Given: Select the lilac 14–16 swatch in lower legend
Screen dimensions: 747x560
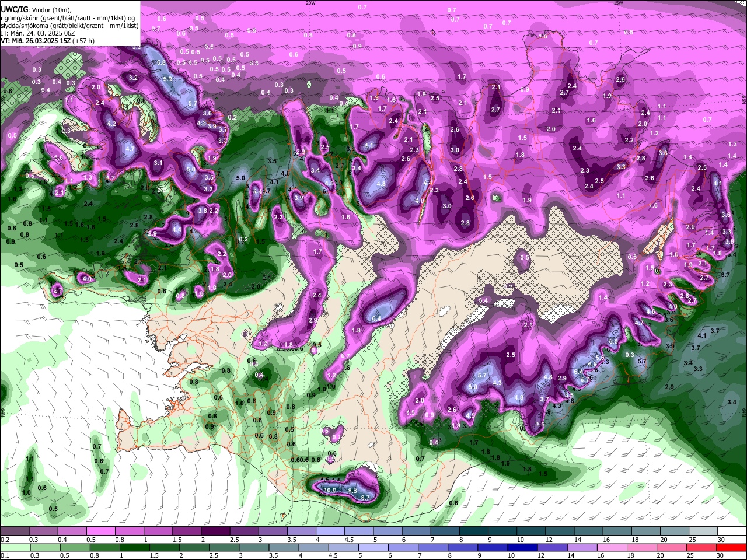Looking at the screenshot, I should (581, 547).
